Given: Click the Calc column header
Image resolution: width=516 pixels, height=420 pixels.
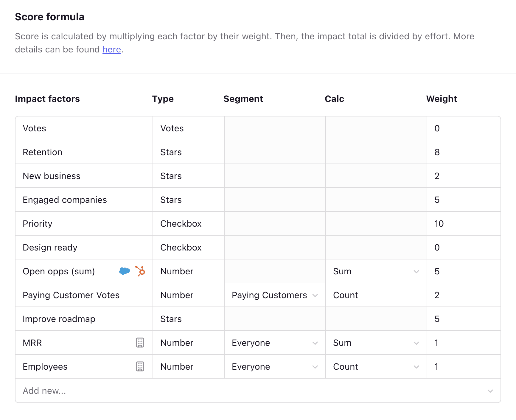Looking at the screenshot, I should [x=334, y=99].
